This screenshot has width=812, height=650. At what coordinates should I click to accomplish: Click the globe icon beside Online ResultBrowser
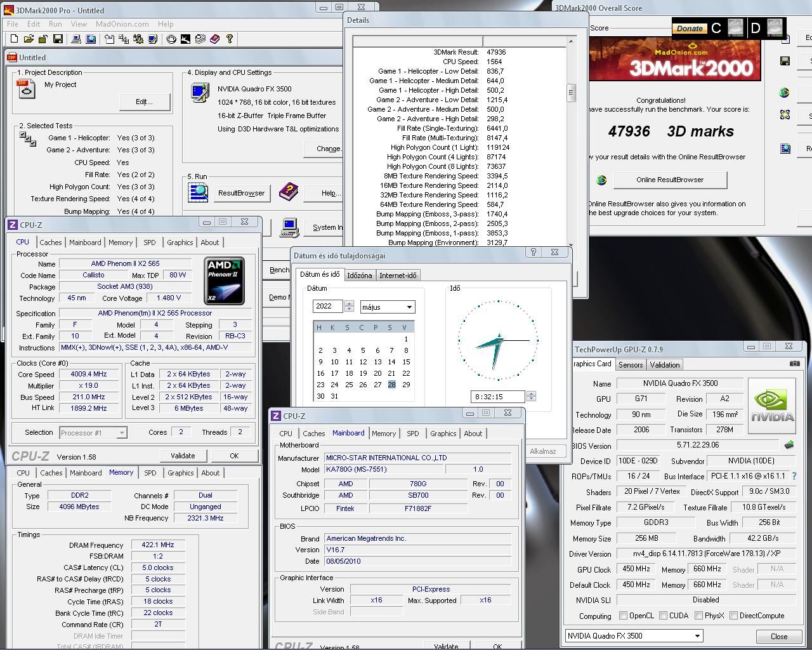(x=601, y=180)
